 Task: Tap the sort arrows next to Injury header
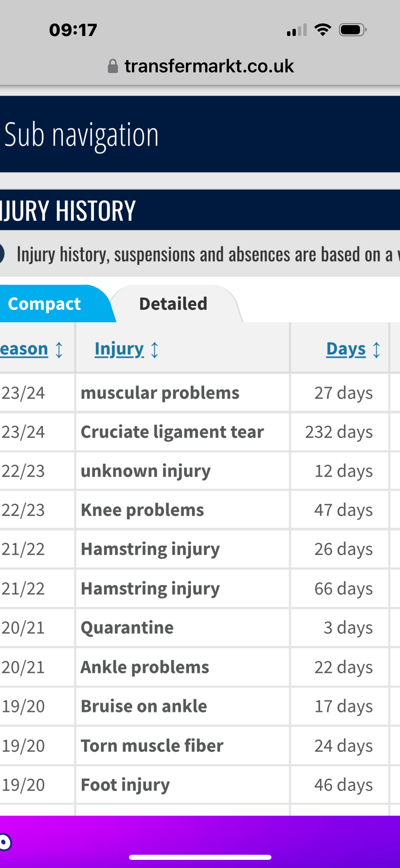click(x=154, y=350)
